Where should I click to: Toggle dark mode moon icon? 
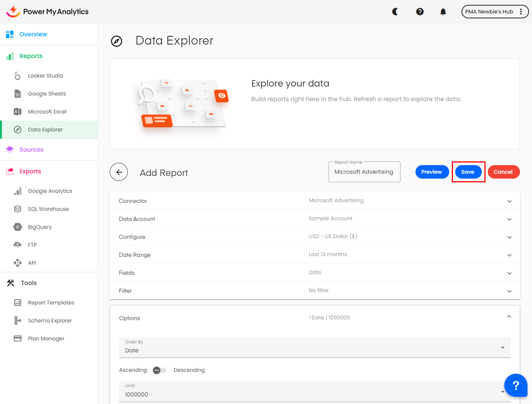click(395, 12)
